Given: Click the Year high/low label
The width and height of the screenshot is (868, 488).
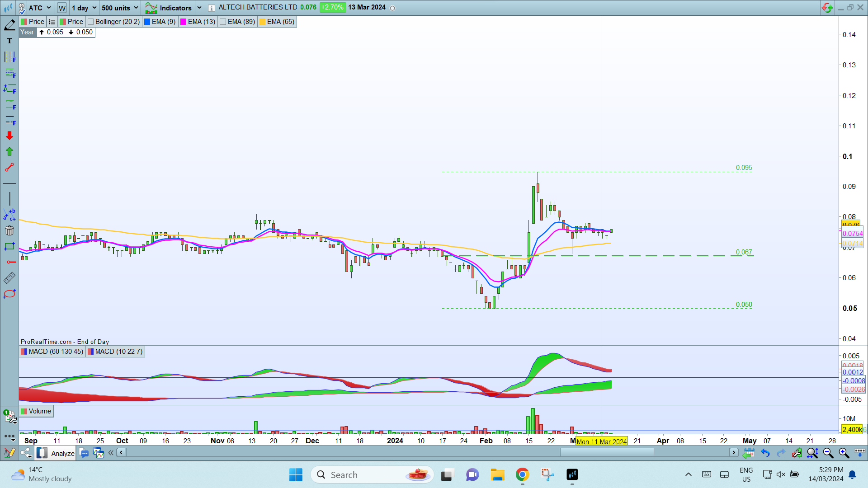Looking at the screenshot, I should [x=27, y=32].
